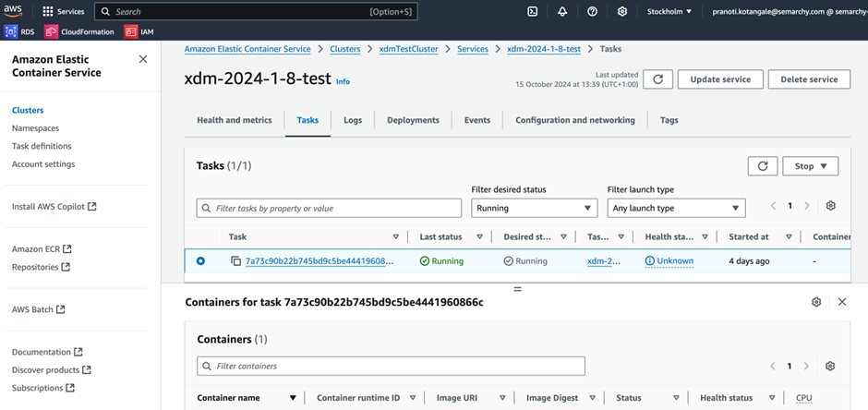Viewport: 868px width, 410px height.
Task: Select the Tasks tab
Action: 307,120
